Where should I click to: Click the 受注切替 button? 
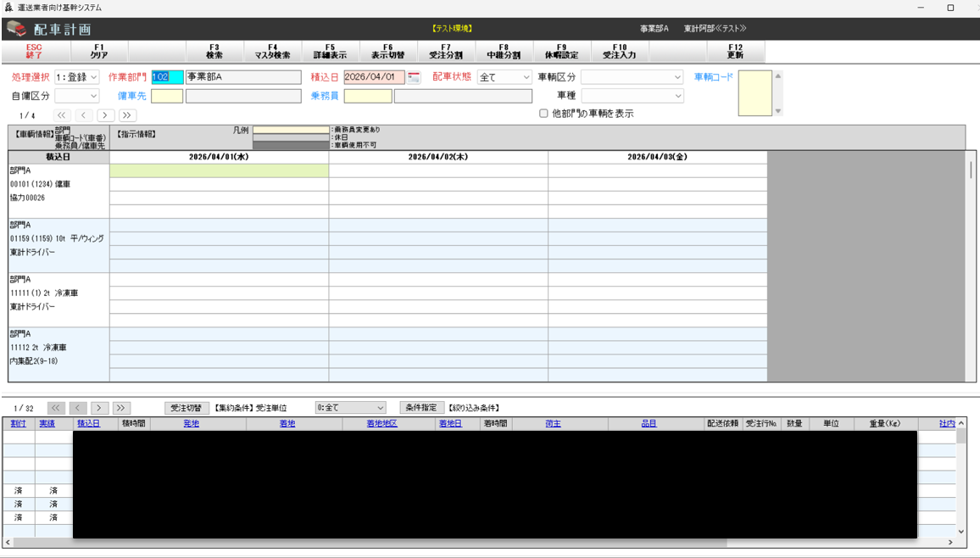(x=187, y=408)
